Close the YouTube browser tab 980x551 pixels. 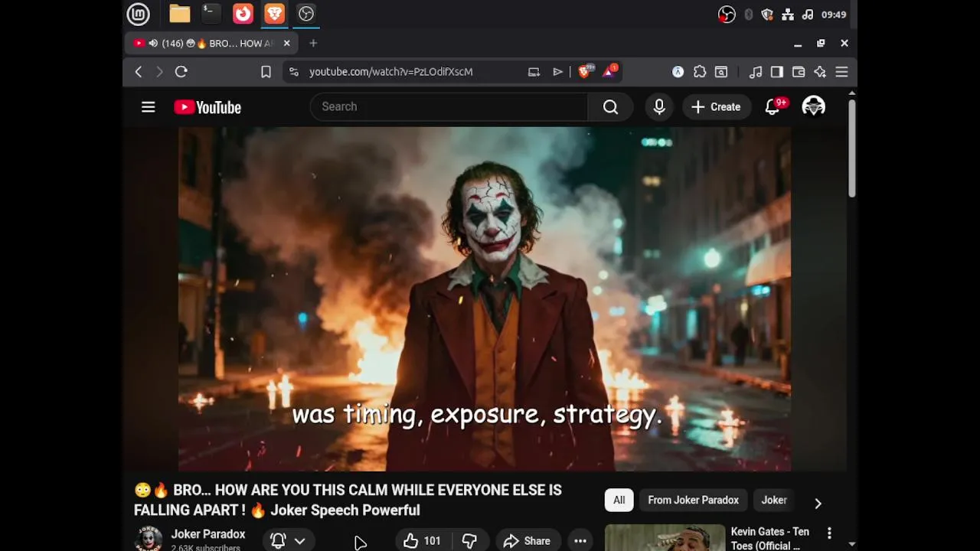coord(287,44)
